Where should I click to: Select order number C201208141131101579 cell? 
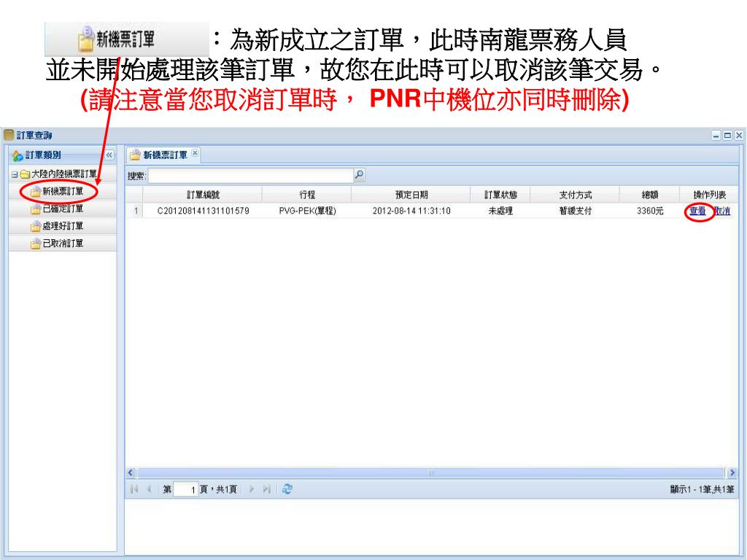pyautogui.click(x=203, y=211)
